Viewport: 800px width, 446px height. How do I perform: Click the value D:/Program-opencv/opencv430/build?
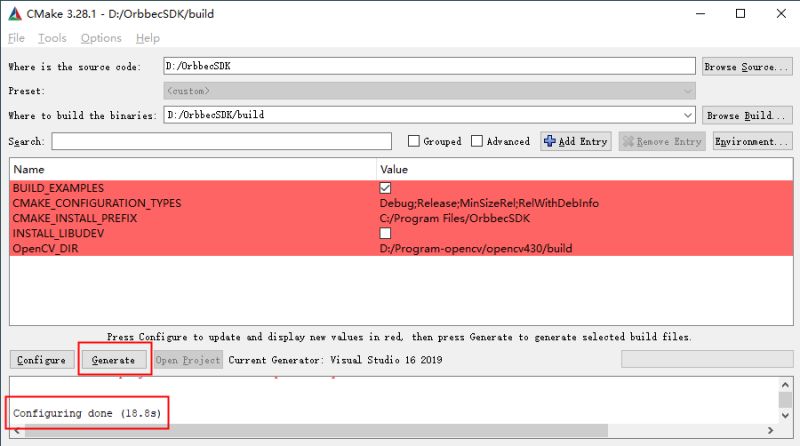(x=476, y=249)
